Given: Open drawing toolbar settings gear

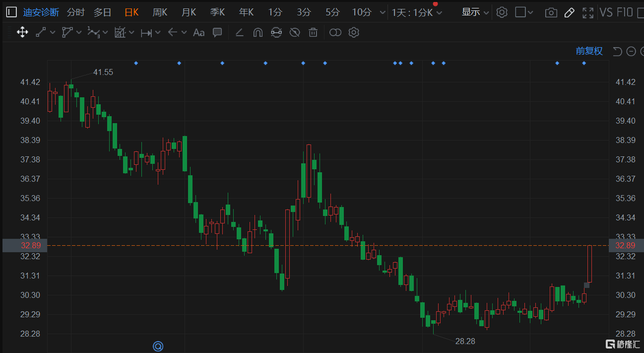Looking at the screenshot, I should (x=354, y=33).
